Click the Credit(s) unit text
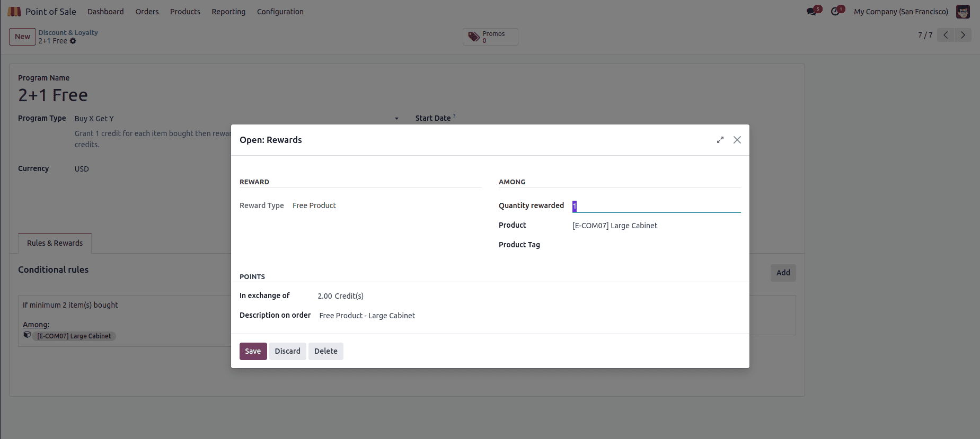This screenshot has width=980, height=439. (x=349, y=296)
